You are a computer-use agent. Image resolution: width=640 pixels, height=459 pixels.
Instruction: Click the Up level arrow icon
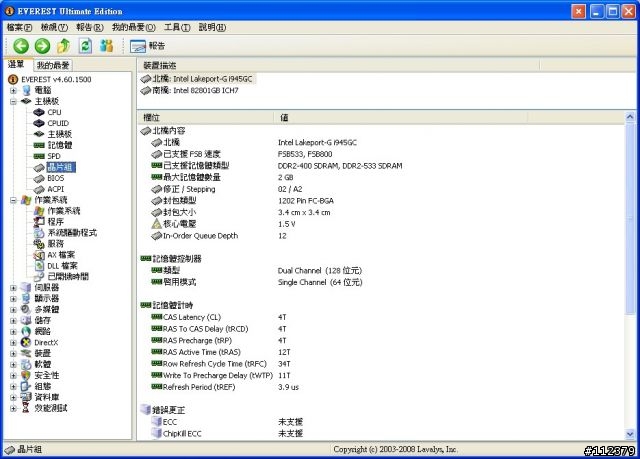(x=63, y=46)
